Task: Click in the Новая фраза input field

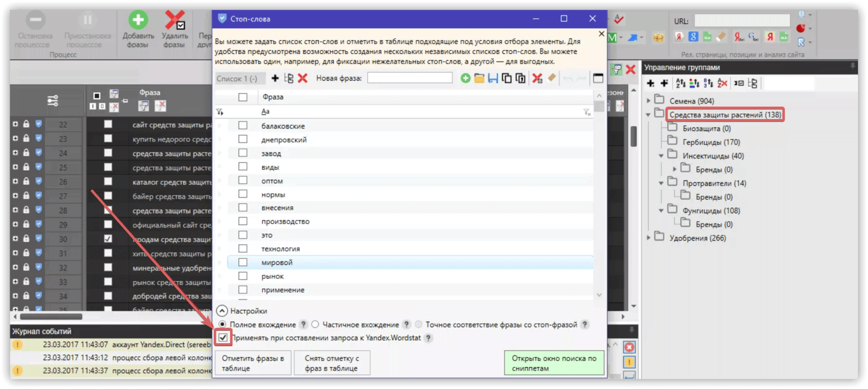Action: click(x=410, y=78)
